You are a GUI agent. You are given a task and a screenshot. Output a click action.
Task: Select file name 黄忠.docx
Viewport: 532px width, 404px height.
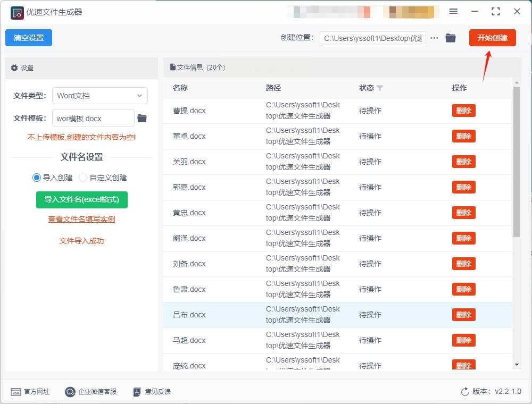(189, 213)
